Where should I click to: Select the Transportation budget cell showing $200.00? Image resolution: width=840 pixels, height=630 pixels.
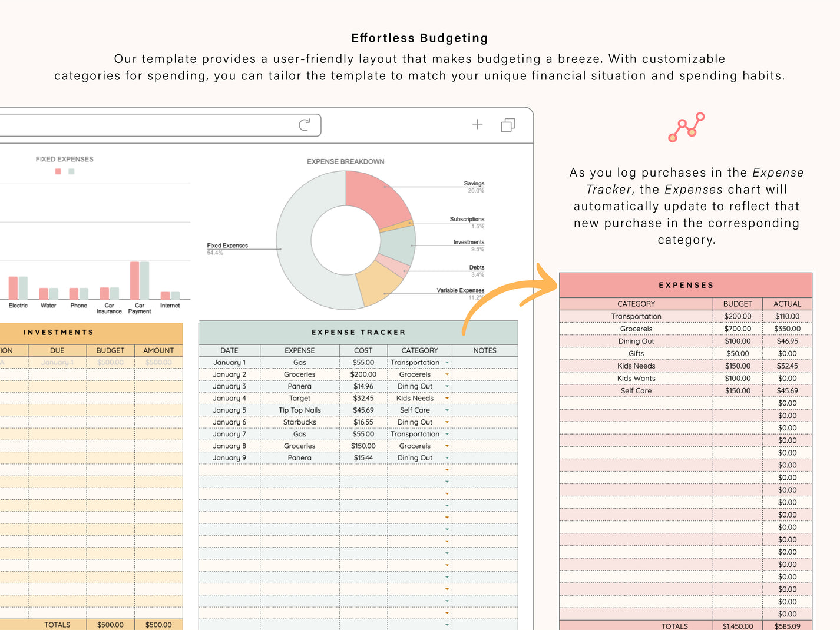737,316
